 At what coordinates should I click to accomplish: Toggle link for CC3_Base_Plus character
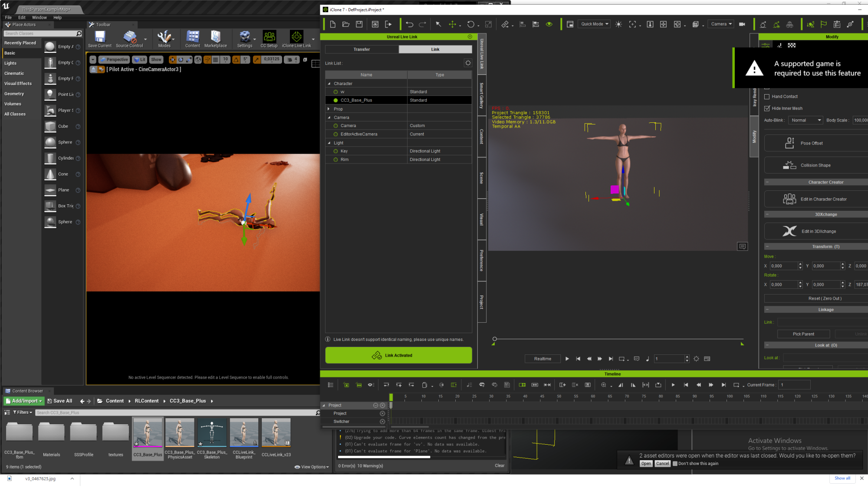click(x=335, y=100)
